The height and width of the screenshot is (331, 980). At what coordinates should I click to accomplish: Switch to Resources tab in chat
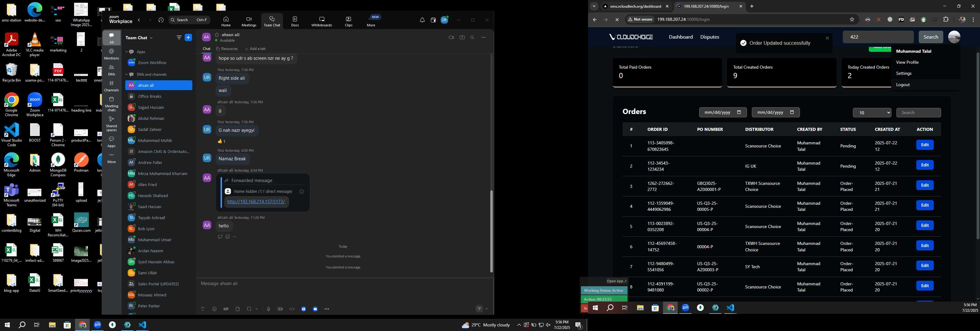[x=227, y=49]
